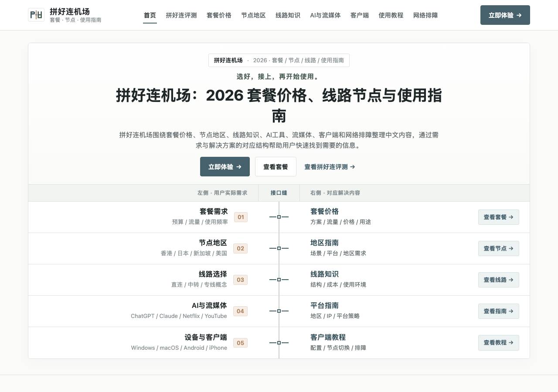The width and height of the screenshot is (558, 392).
Task: Click the 02 number badge
Action: [240, 248]
